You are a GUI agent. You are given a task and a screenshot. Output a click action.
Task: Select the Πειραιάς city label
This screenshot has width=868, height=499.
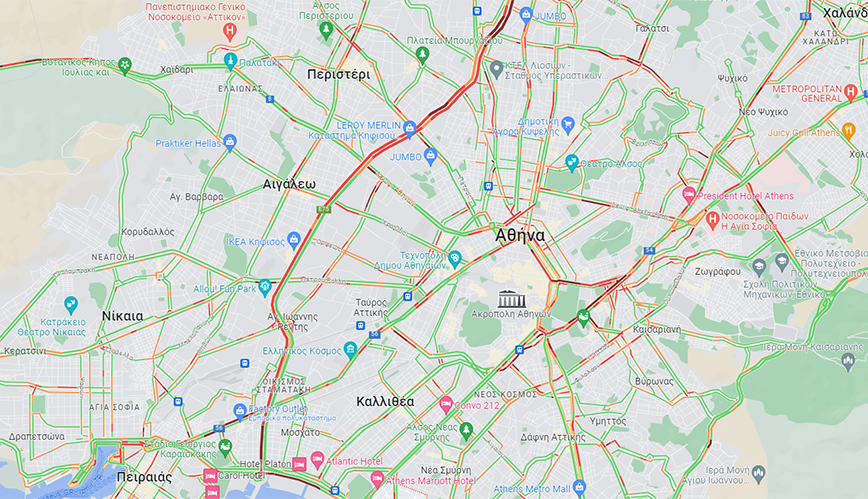coord(144,477)
